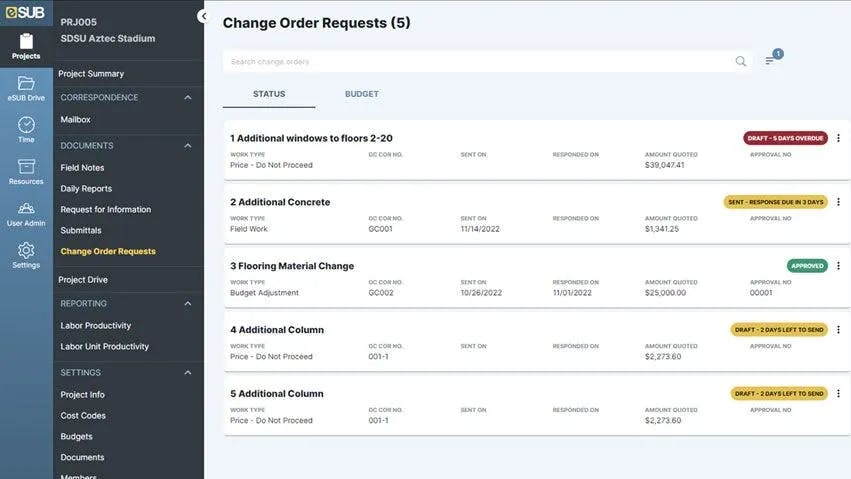Open the Projects clipboard icon
This screenshot has width=851, height=479.
(x=26, y=42)
